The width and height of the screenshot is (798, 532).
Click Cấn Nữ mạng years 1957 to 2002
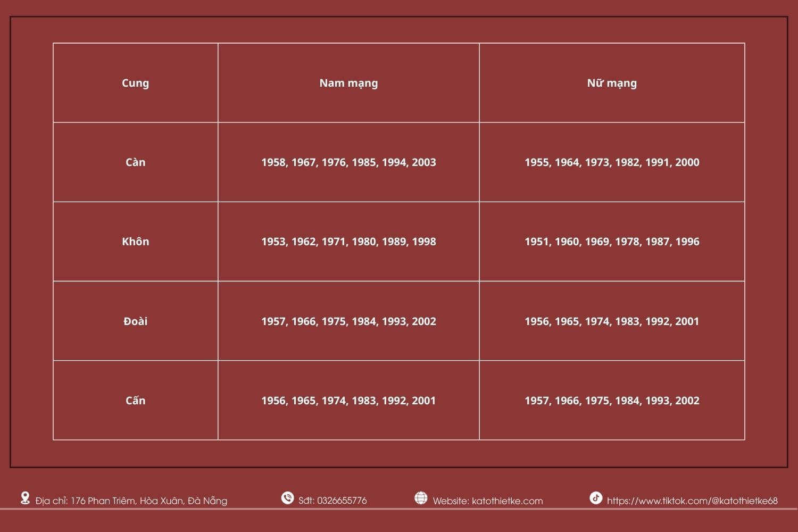pos(612,401)
